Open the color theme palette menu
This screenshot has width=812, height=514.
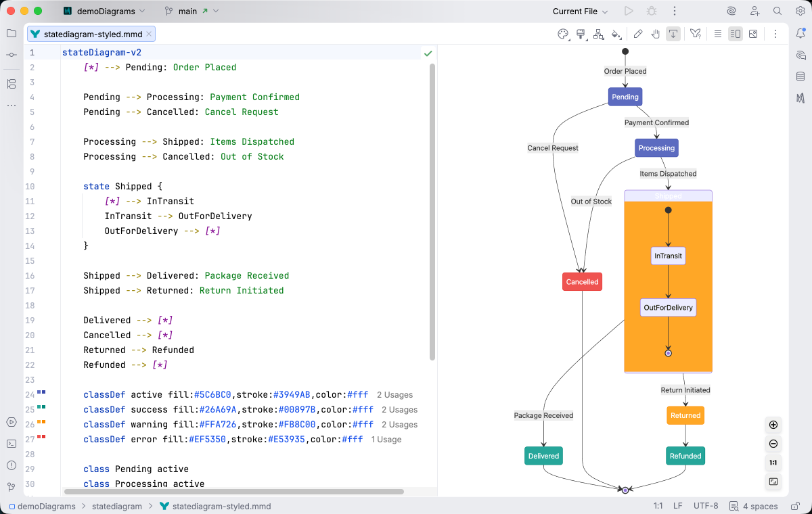563,34
